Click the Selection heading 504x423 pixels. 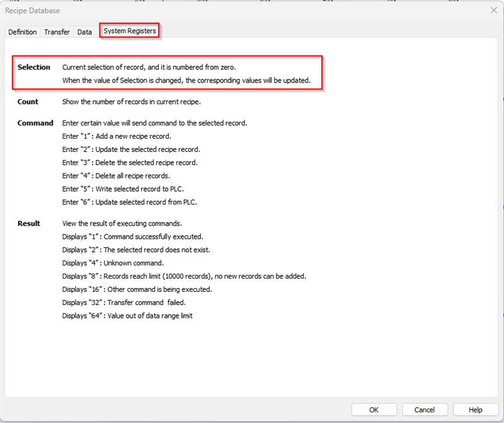pos(34,67)
